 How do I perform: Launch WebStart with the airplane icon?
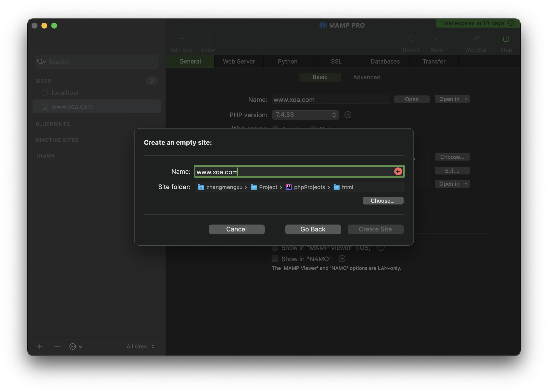click(477, 39)
